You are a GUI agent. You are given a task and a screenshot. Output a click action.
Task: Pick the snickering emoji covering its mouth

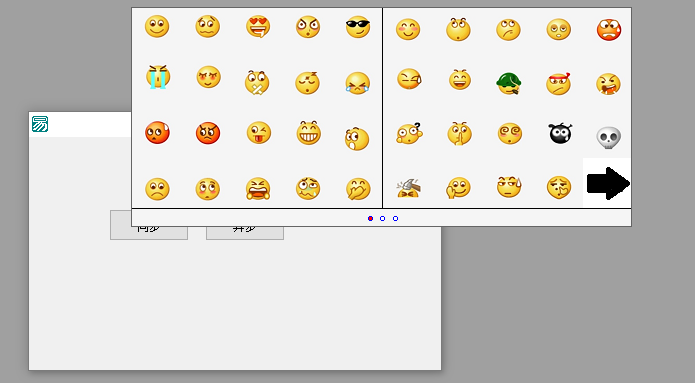[x=358, y=189]
